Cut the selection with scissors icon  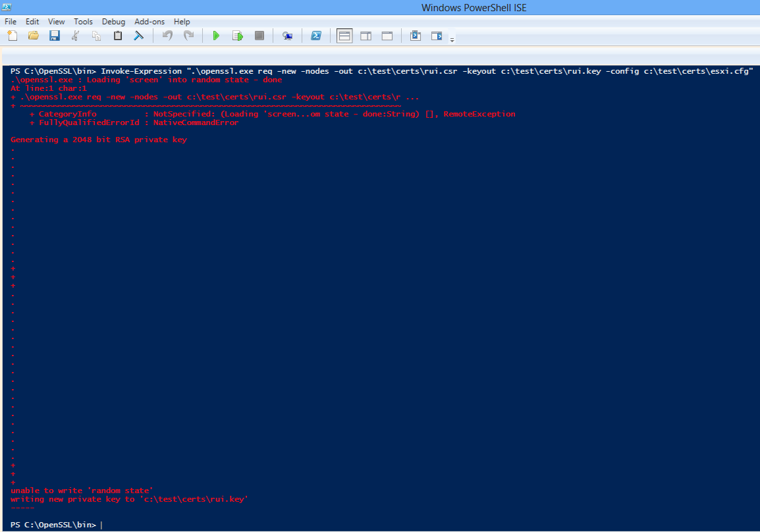75,36
